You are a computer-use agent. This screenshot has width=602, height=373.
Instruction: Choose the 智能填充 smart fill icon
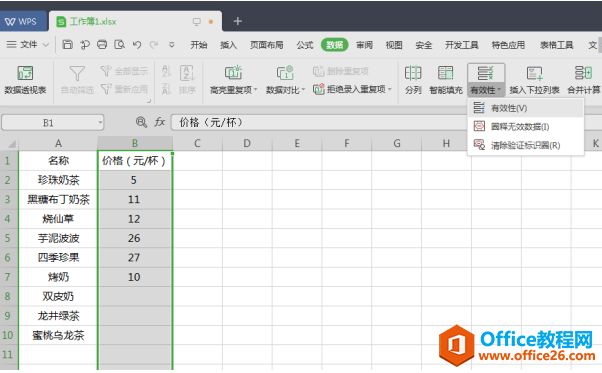point(446,72)
